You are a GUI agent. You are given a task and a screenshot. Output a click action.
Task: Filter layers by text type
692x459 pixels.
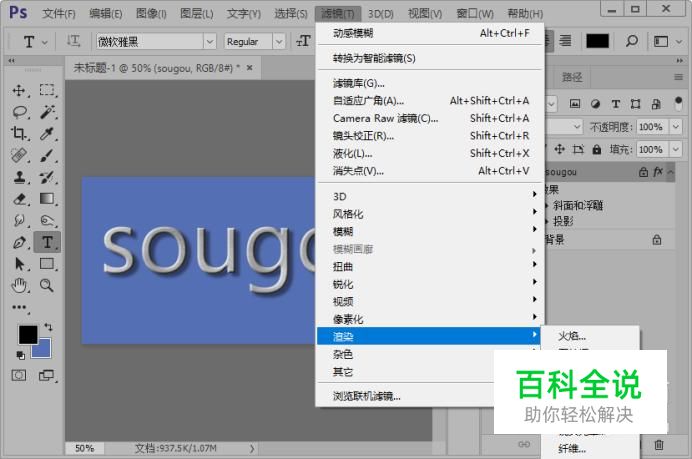[x=615, y=104]
